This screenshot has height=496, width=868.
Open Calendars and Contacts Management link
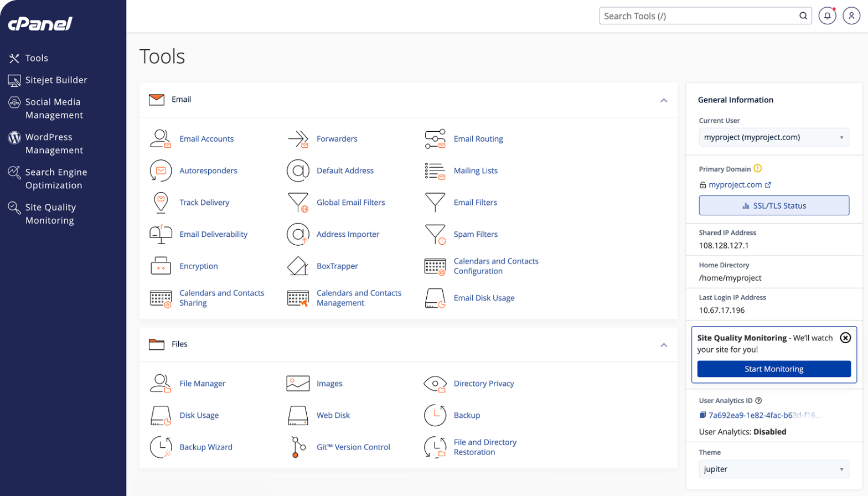pos(359,298)
